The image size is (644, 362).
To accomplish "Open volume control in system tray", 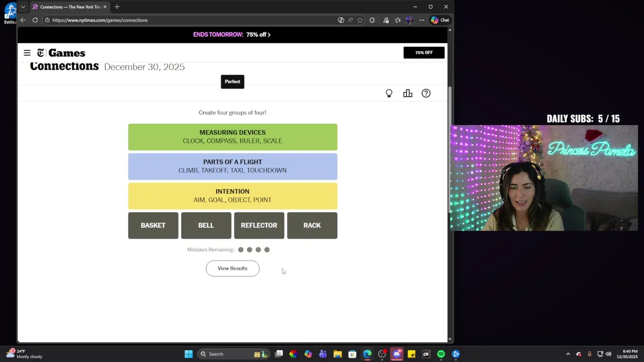I will coord(608,354).
